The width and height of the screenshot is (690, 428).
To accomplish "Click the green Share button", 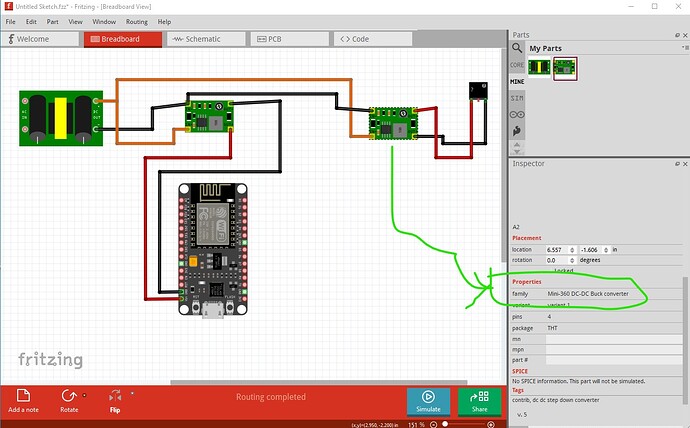I will (x=480, y=401).
